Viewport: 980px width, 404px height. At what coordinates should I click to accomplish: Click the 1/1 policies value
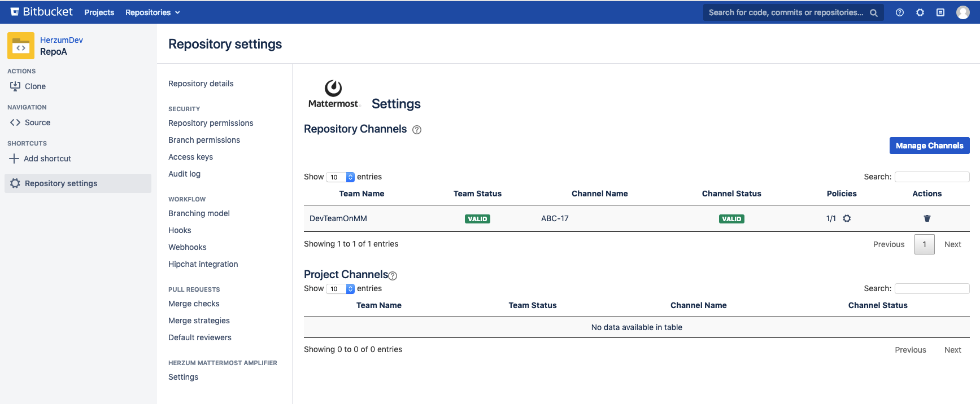831,218
